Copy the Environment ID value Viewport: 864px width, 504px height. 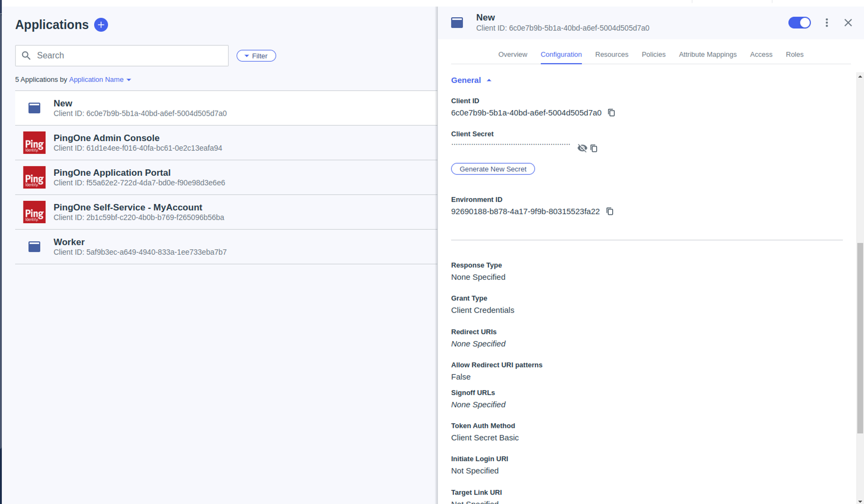pyautogui.click(x=610, y=212)
